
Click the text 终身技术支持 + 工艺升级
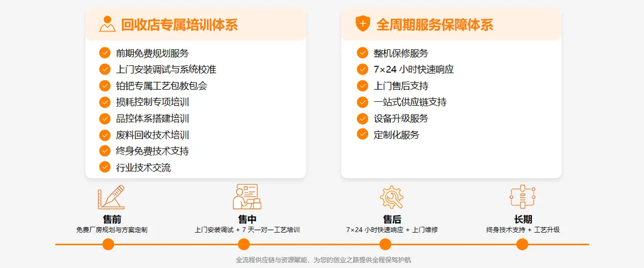pyautogui.click(x=523, y=230)
